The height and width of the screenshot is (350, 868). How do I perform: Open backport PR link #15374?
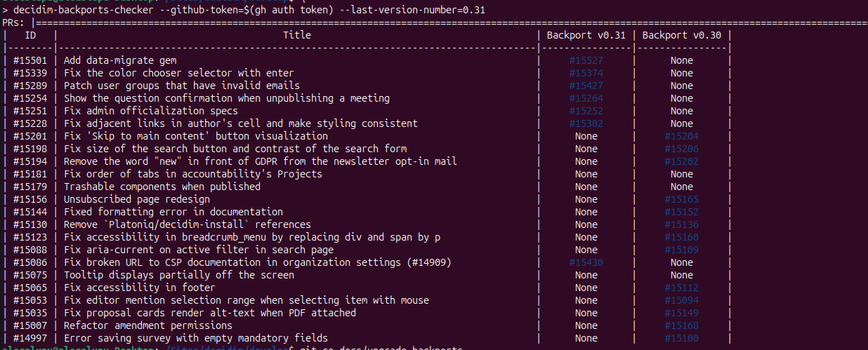tap(586, 73)
